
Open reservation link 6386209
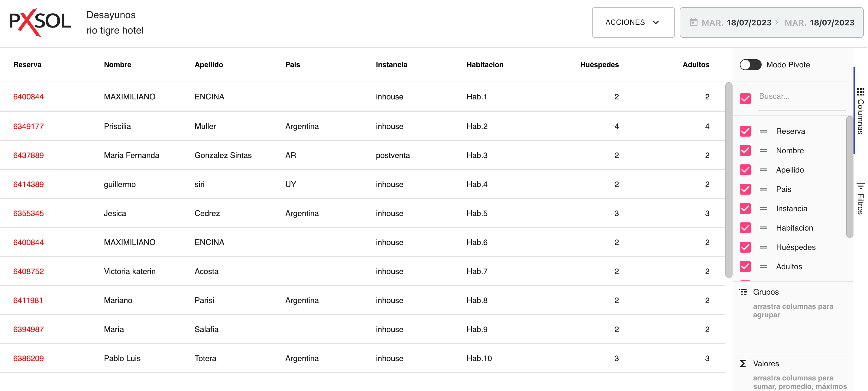[28, 358]
